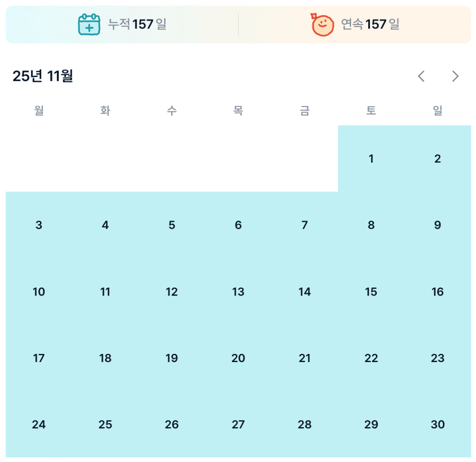Click the 일 weekday column header
This screenshot has height=462, width=476.
[x=438, y=111]
